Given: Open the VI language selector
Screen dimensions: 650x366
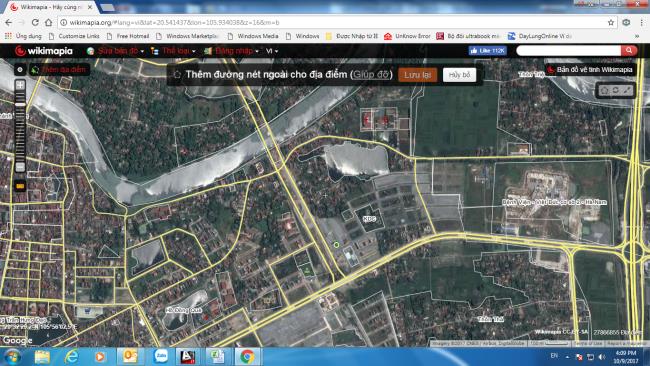Looking at the screenshot, I should click(272, 51).
